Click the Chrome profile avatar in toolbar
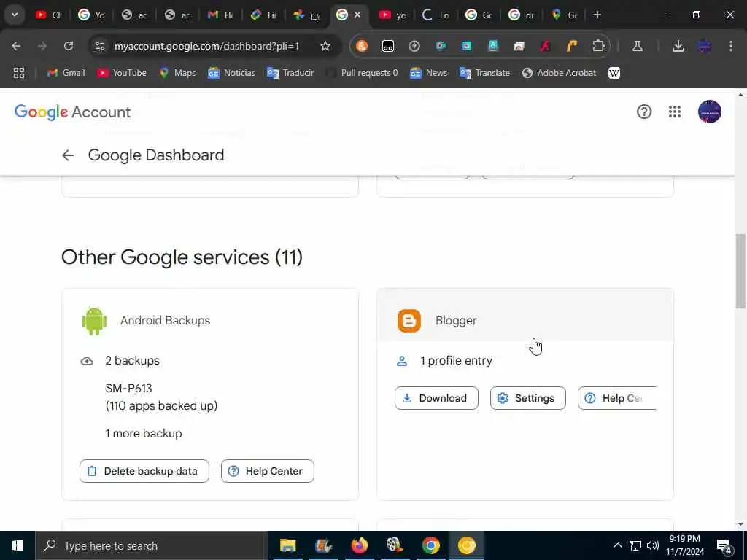Screen dimensions: 747x560 click(705, 46)
